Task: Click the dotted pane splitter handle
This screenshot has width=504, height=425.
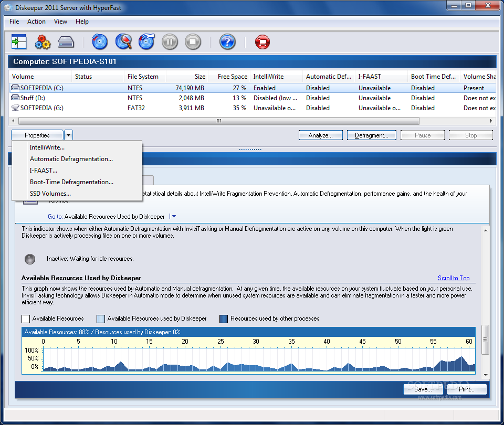Action: (250, 150)
